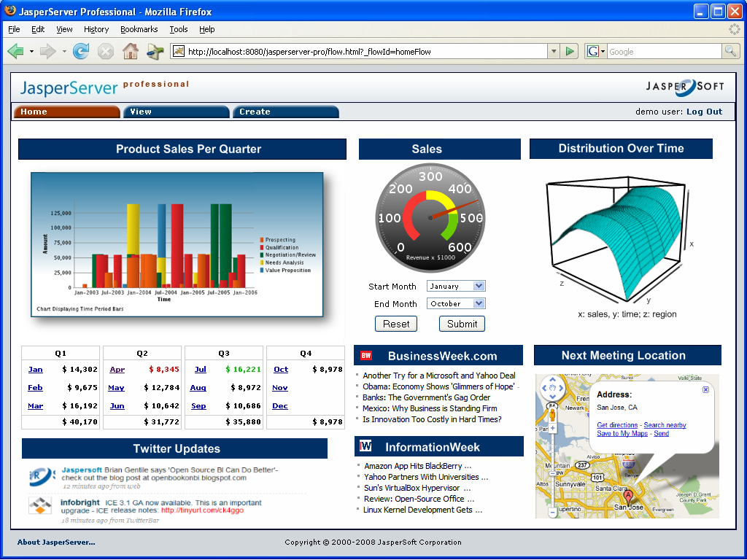Reload the page with the refresh icon
Screen dimensions: 747x560
(81, 51)
